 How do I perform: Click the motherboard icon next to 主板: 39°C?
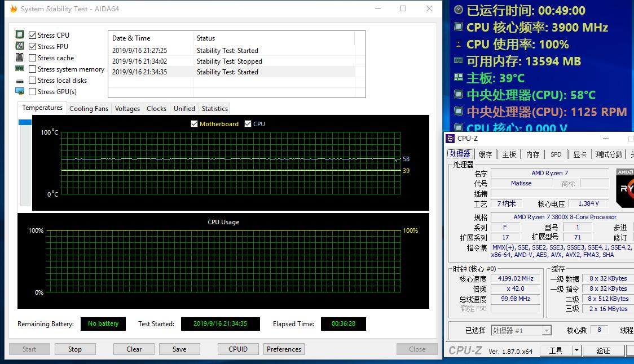(x=459, y=77)
